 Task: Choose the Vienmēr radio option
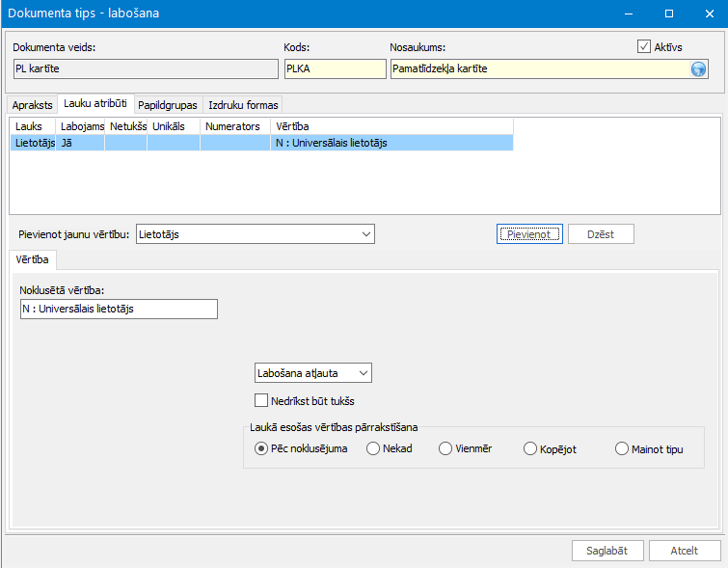pos(445,448)
